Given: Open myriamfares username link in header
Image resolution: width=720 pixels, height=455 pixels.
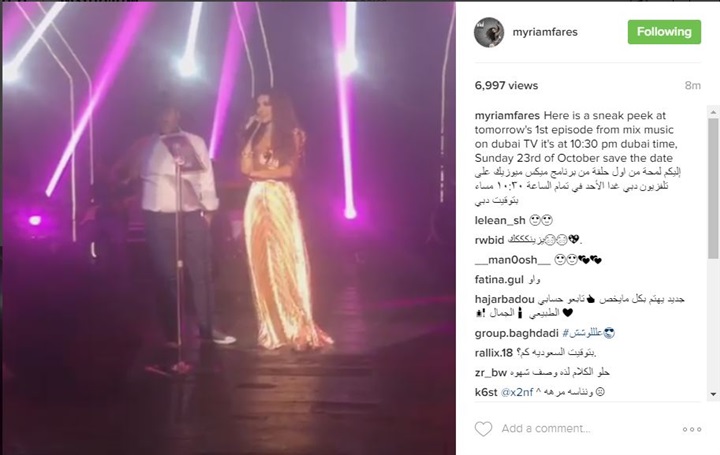Looking at the screenshot, I should pos(545,32).
